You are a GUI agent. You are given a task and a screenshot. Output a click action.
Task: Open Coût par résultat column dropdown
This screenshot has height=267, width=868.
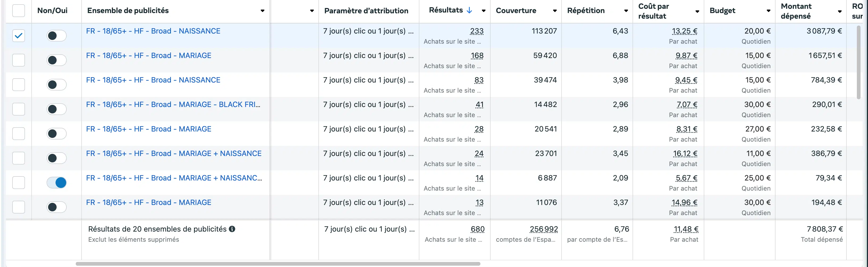[697, 11]
